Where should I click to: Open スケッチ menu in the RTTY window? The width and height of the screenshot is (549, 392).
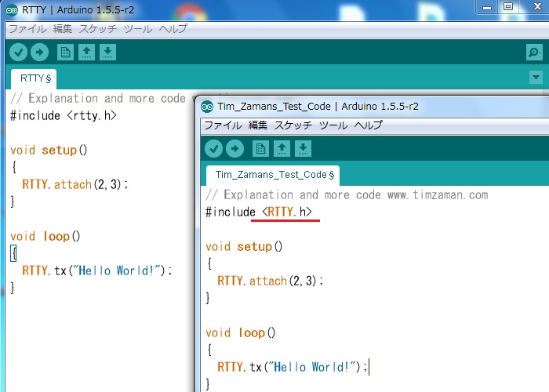click(x=98, y=29)
